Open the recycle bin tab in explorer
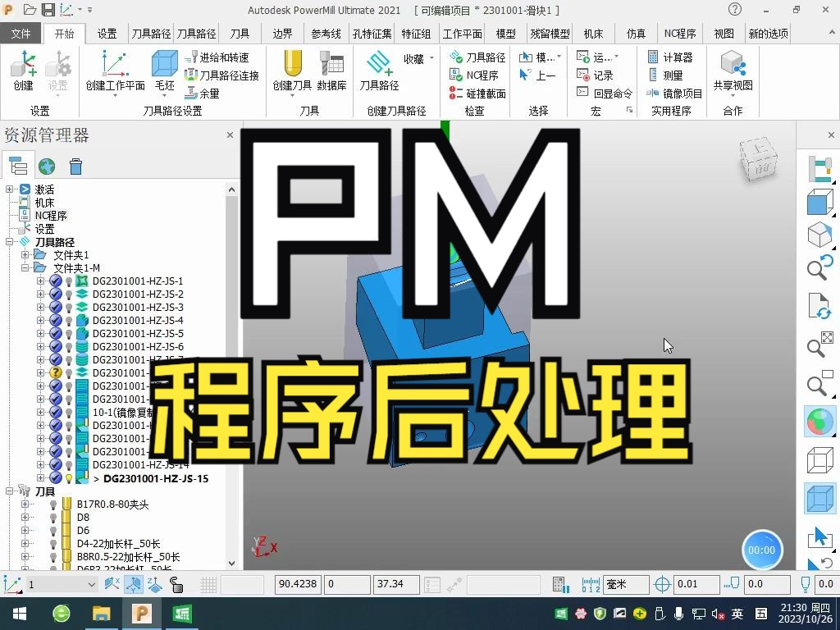Image resolution: width=840 pixels, height=630 pixels. tap(75, 167)
